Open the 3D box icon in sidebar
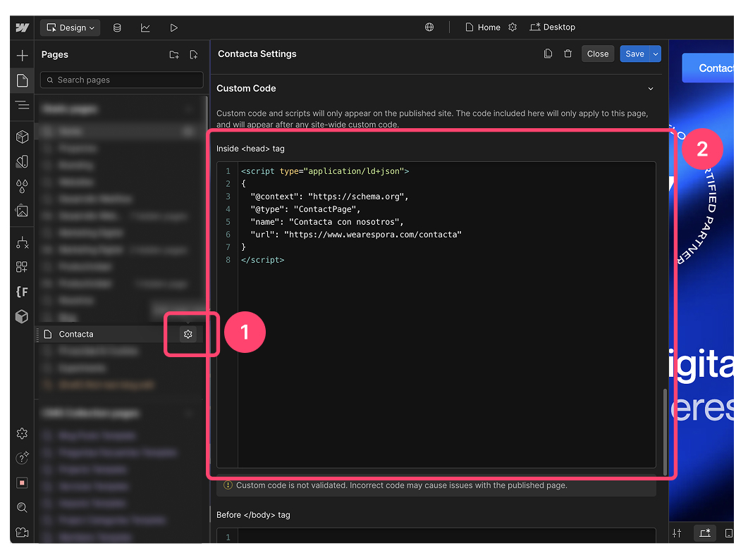Viewport: 748px width, 560px height. [22, 316]
